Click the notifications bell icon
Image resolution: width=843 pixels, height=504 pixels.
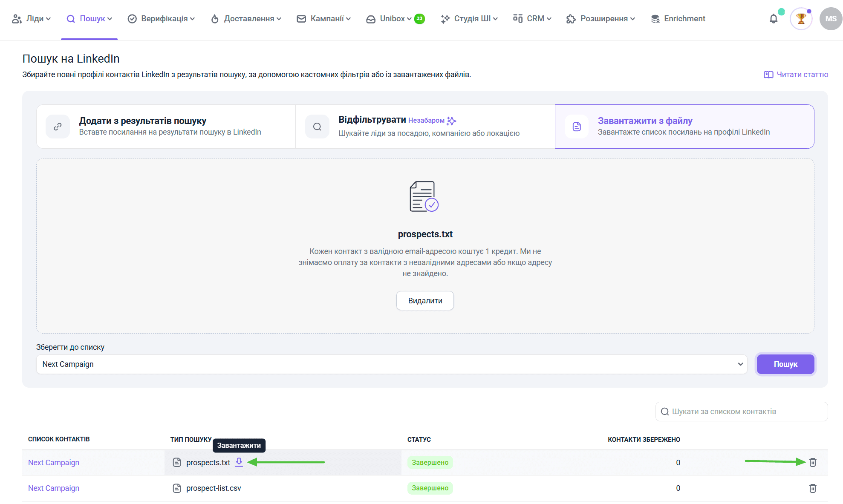coord(773,19)
